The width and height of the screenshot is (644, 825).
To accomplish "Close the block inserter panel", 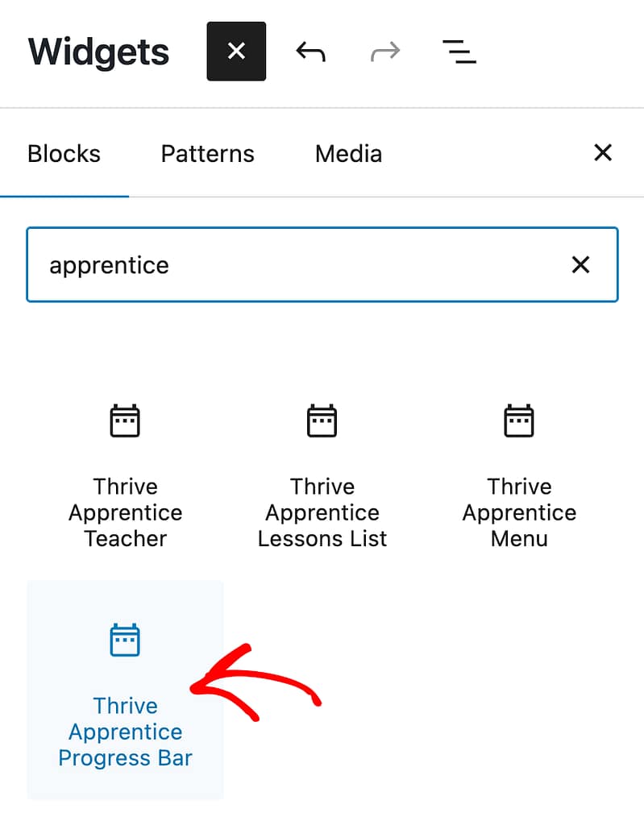I will (x=603, y=153).
